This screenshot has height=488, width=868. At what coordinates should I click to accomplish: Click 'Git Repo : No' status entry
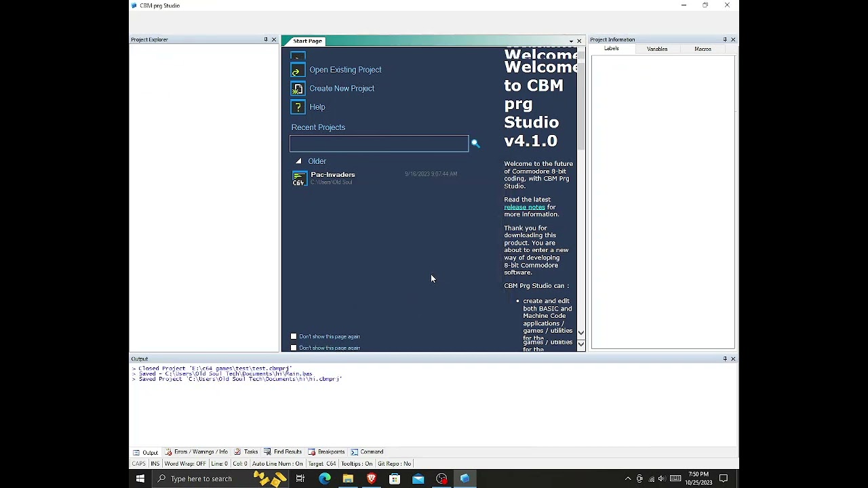click(394, 464)
